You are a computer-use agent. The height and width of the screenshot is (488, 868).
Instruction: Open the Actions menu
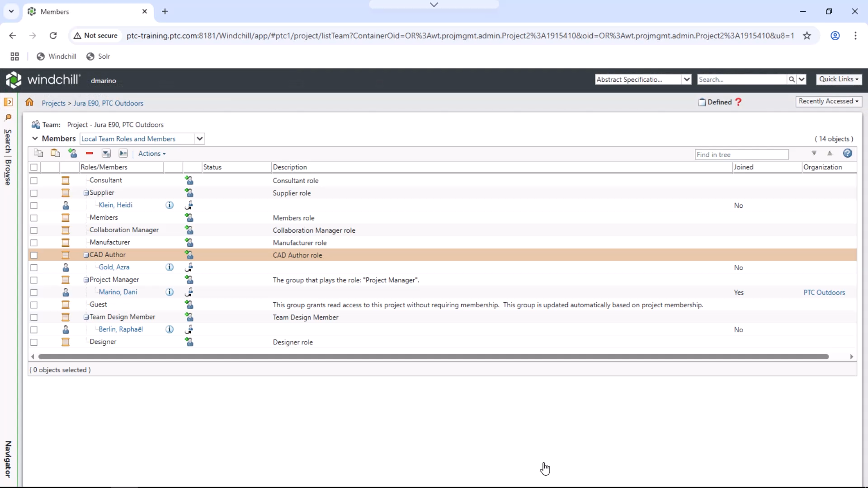pos(152,154)
